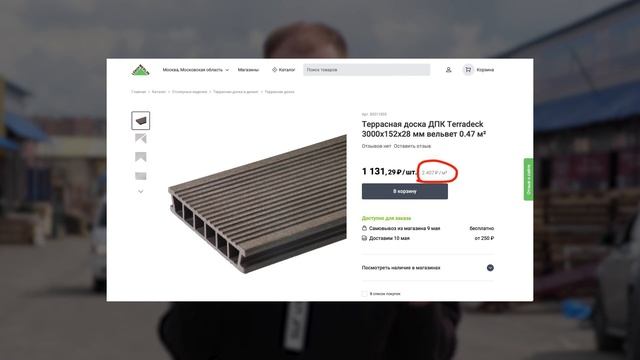Click the product title Террасная доска ДПК Terradeck
This screenshot has width=640, height=360.
point(424,129)
